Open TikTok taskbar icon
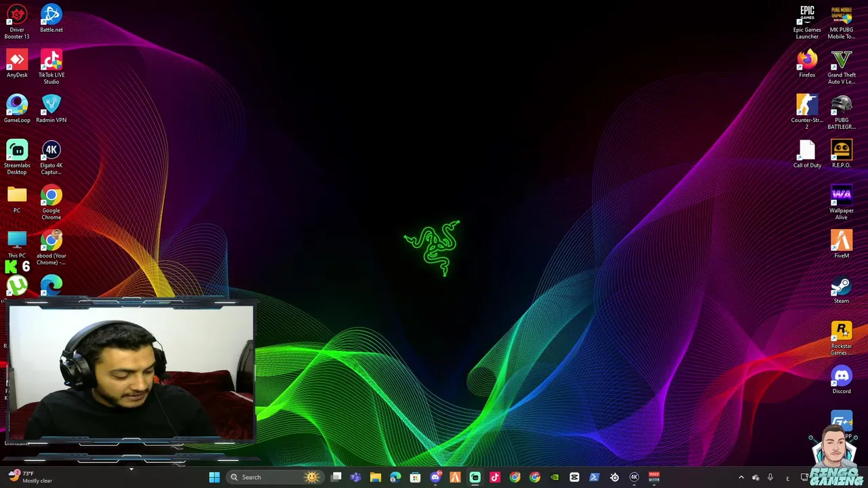The height and width of the screenshot is (488, 868). pos(494,477)
